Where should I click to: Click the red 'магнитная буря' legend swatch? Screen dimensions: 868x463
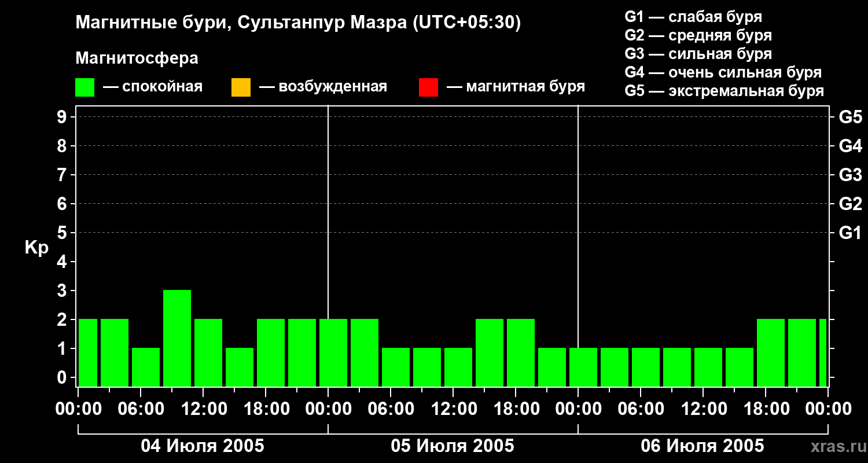click(x=428, y=87)
